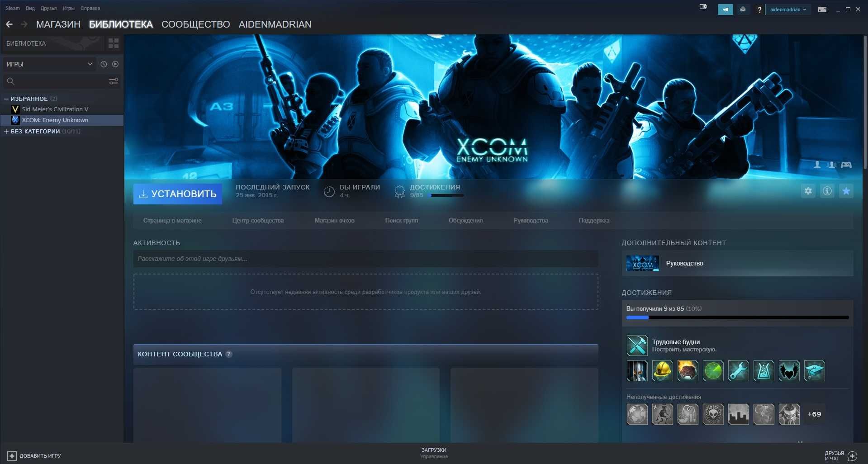Open Поддержка link
The width and height of the screenshot is (868, 464).
coord(594,221)
